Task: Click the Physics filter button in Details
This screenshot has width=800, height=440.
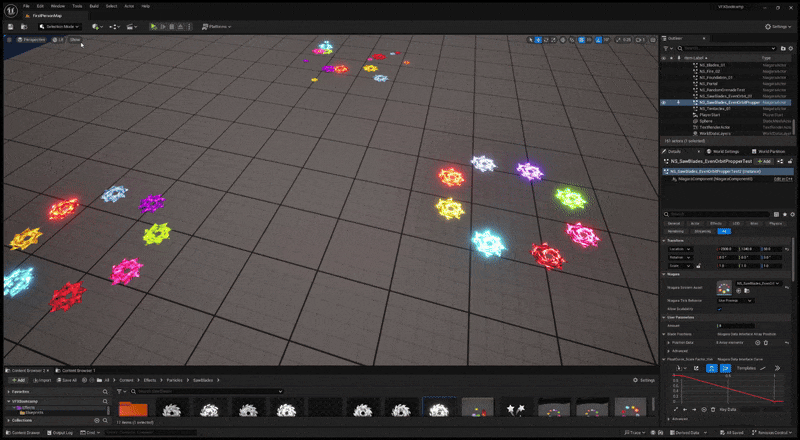Action: tap(776, 224)
